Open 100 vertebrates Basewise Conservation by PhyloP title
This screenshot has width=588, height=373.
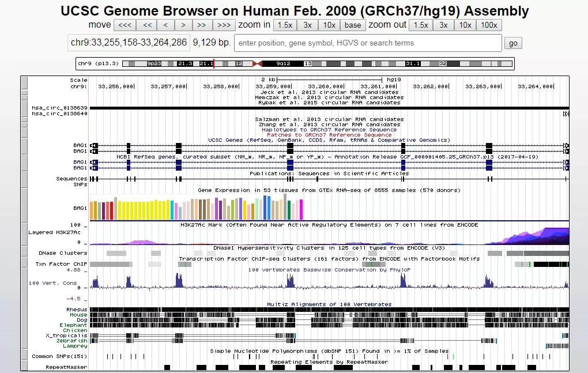[x=329, y=270]
